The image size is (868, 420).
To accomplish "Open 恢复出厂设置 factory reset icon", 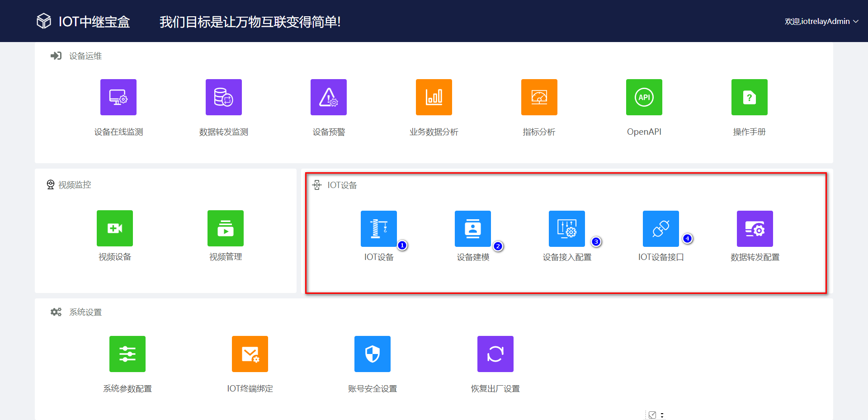I will 495,354.
